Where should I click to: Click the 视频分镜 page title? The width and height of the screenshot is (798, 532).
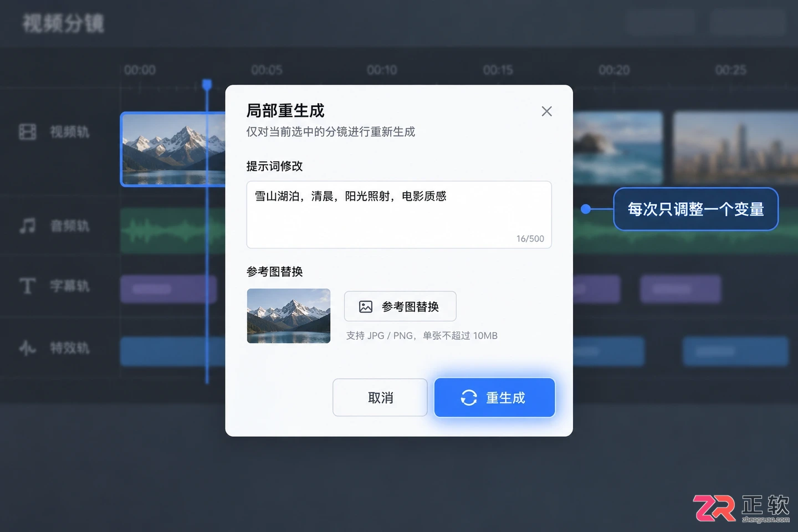63,24
